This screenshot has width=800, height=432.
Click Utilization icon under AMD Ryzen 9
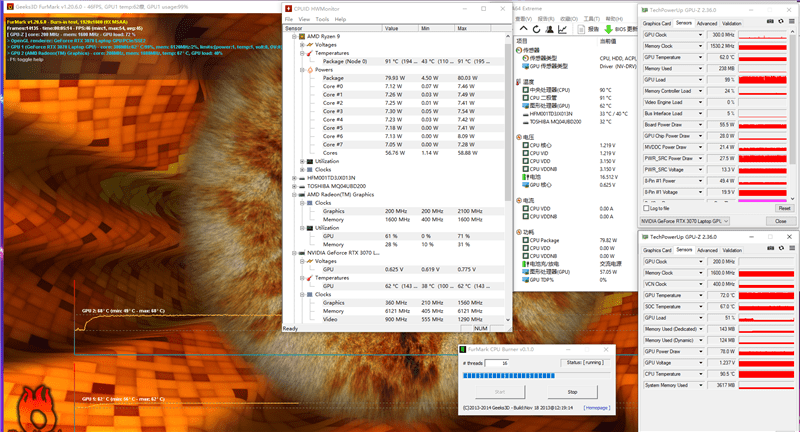pos(310,161)
